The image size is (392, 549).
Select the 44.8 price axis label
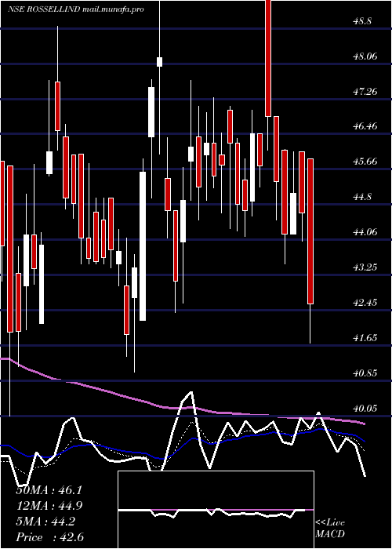pos(361,197)
